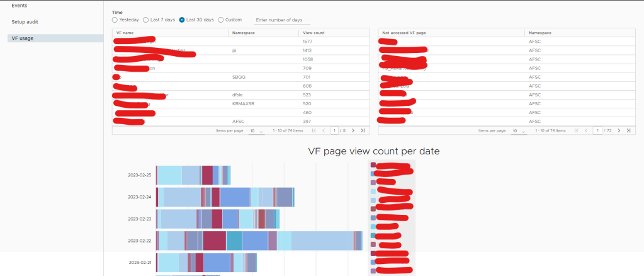The image size is (644, 276).
Task: Click the VF page view count per date title
Action: pos(374,151)
